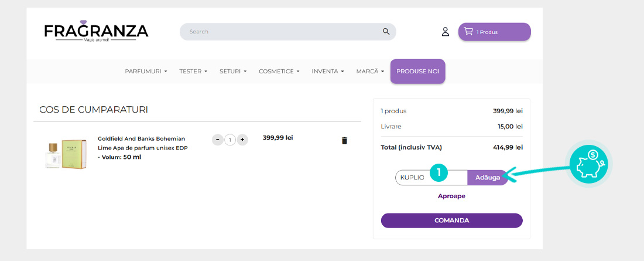Increase product quantity with plus button
Viewport: 644px width, 261px height.
click(242, 140)
